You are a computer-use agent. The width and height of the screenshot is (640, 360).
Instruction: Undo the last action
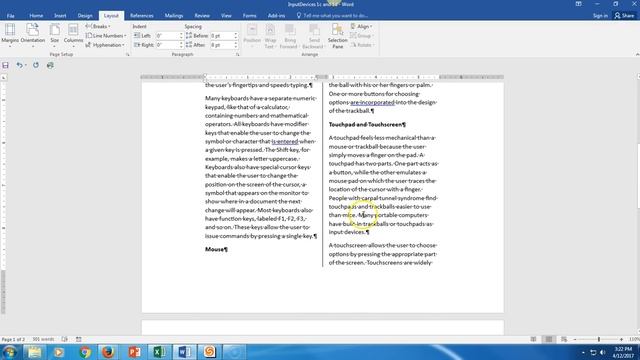tap(19, 65)
